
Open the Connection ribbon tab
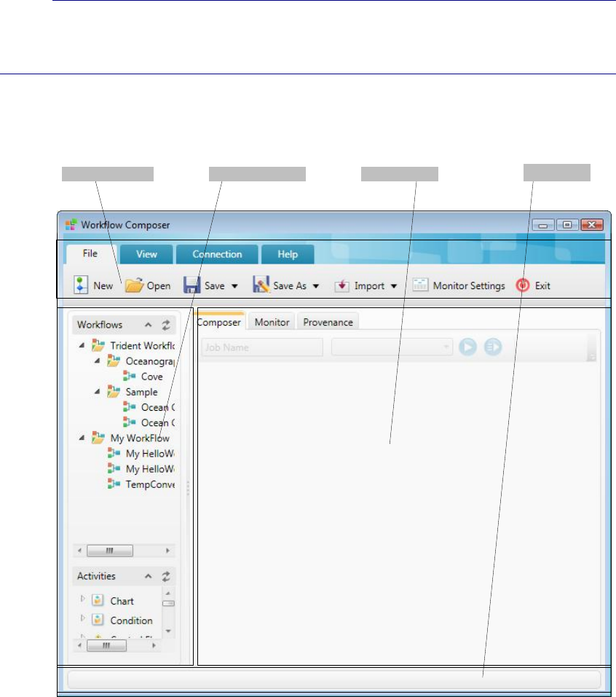[x=217, y=254]
